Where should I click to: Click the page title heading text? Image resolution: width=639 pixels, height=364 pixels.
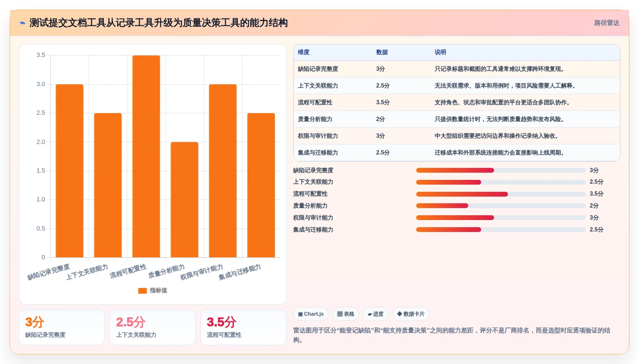[x=158, y=23]
